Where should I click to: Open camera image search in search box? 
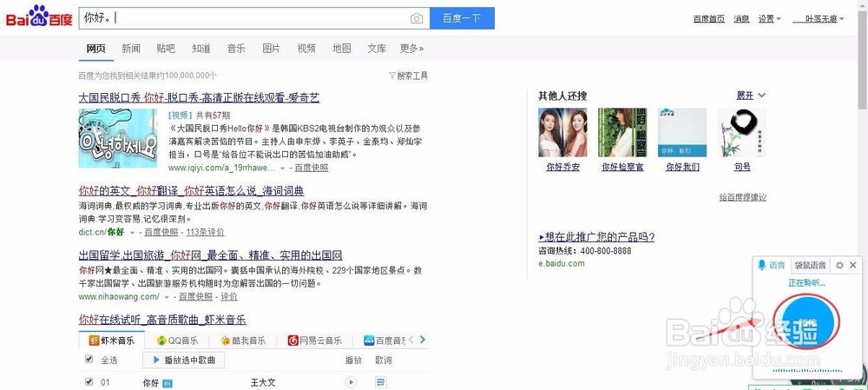[x=417, y=19]
